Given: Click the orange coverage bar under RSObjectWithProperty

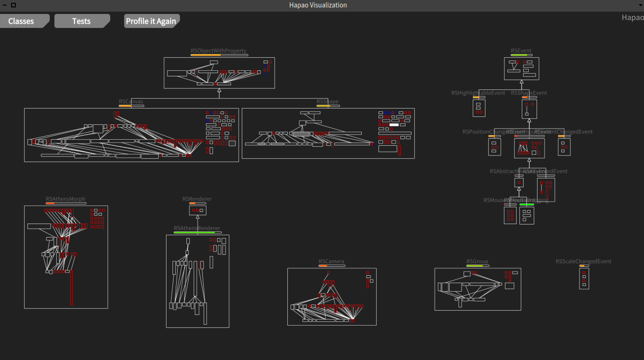Looking at the screenshot, I should click(206, 55).
